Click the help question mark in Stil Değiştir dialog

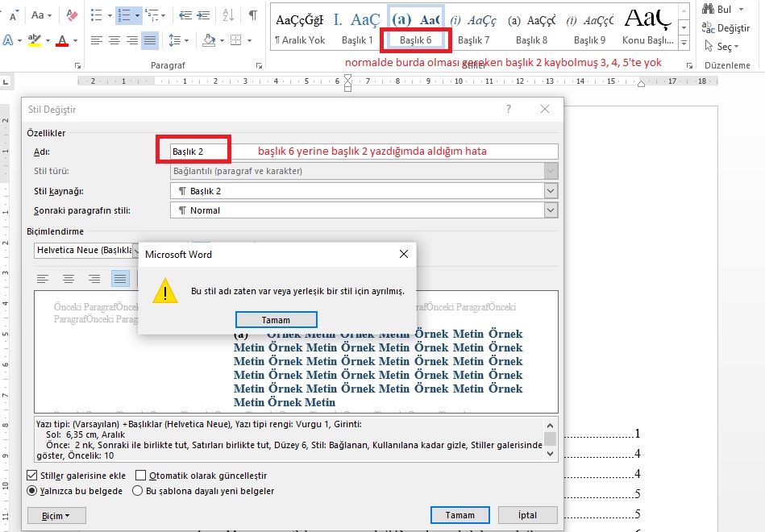coord(509,109)
